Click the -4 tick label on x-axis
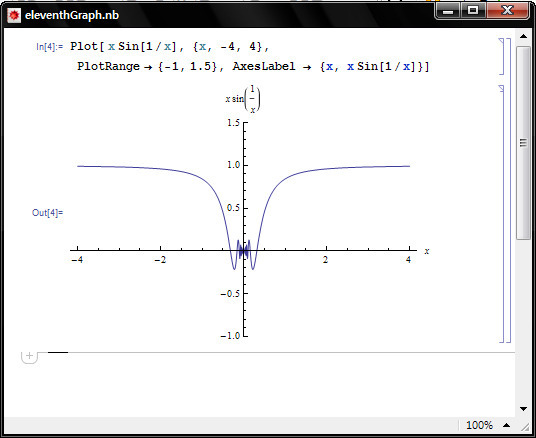 click(77, 260)
